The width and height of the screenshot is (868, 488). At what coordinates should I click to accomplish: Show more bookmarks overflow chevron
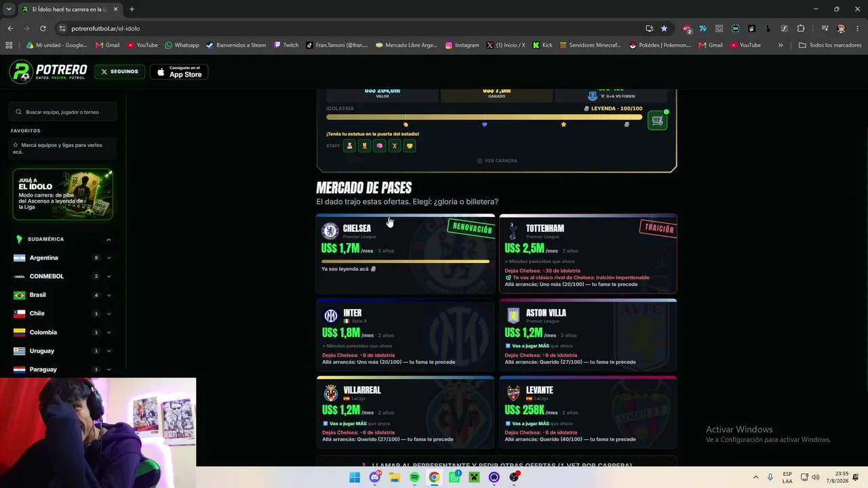coord(781,45)
